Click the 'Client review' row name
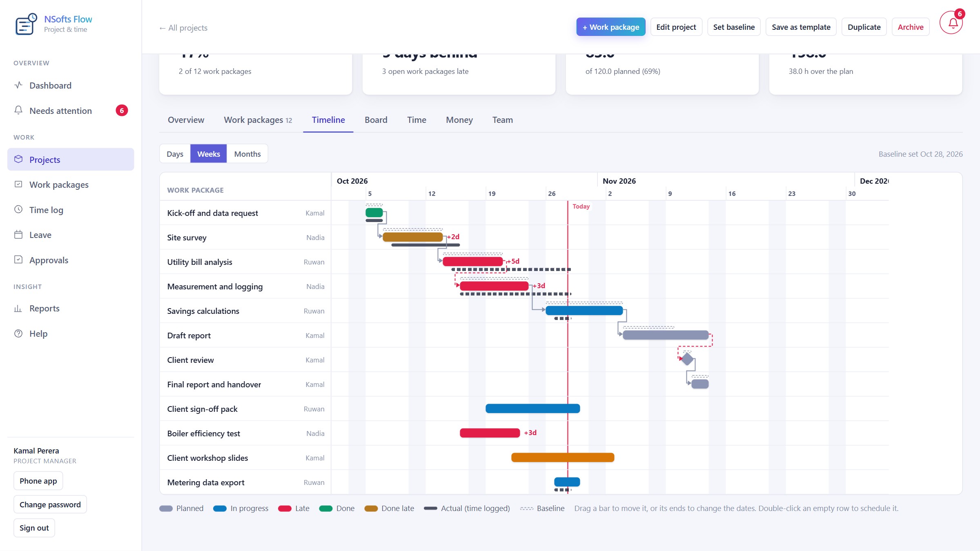Viewport: 980px width, 551px height. coord(190,360)
